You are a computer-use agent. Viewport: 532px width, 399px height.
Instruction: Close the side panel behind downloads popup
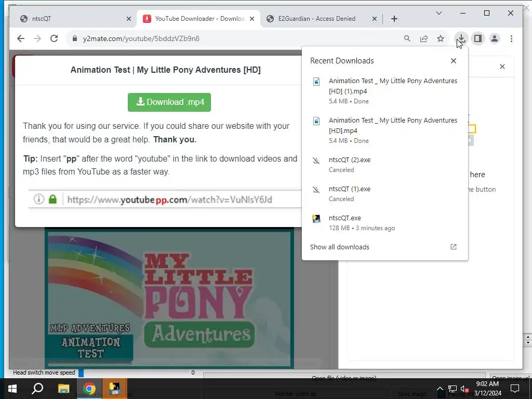tap(502, 66)
